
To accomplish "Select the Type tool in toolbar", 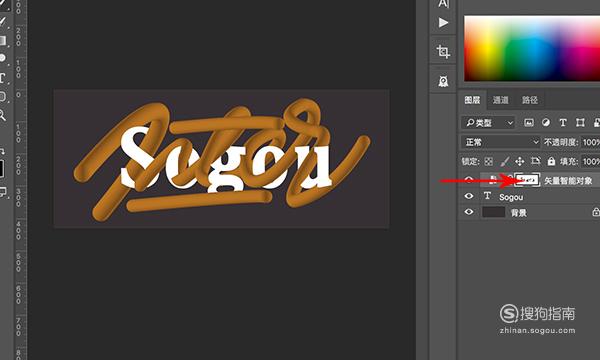I will (2, 78).
